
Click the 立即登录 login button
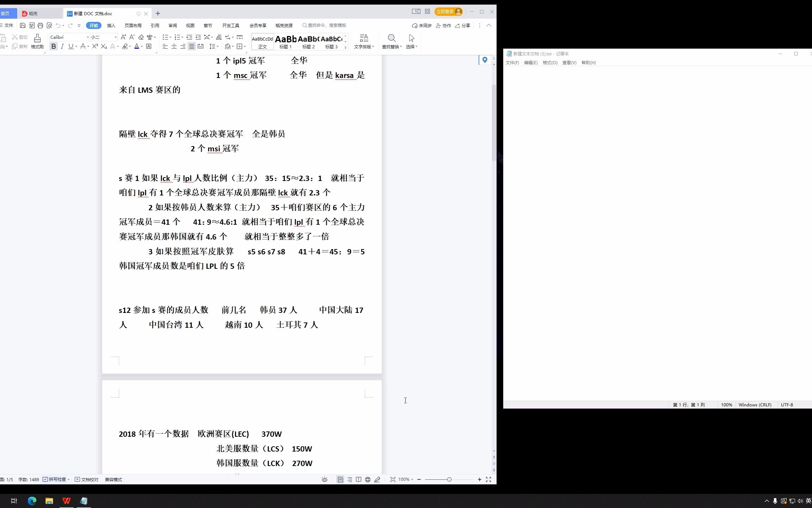click(448, 12)
